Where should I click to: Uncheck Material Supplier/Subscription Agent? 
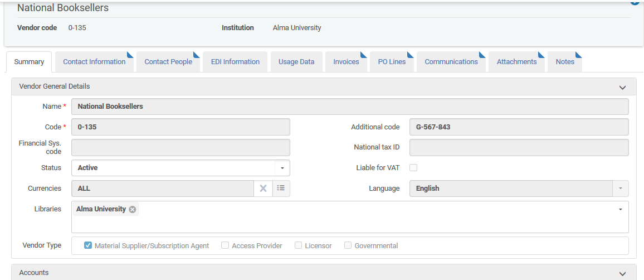click(88, 245)
